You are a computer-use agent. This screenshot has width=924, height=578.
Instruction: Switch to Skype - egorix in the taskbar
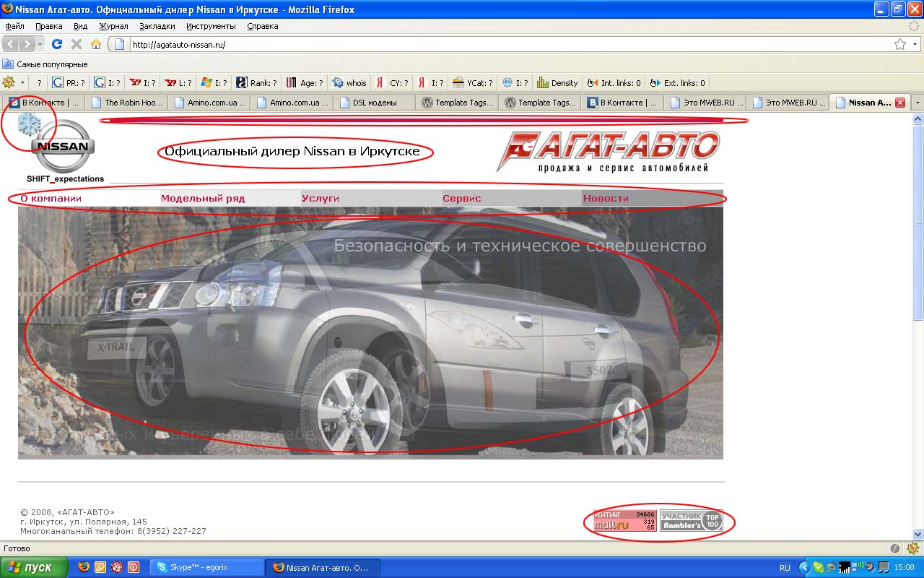(x=206, y=567)
